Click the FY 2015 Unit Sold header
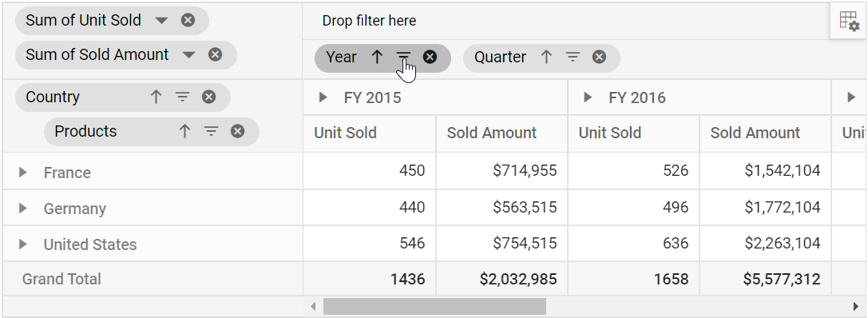Screen dimensions: 868x318 coord(369,133)
